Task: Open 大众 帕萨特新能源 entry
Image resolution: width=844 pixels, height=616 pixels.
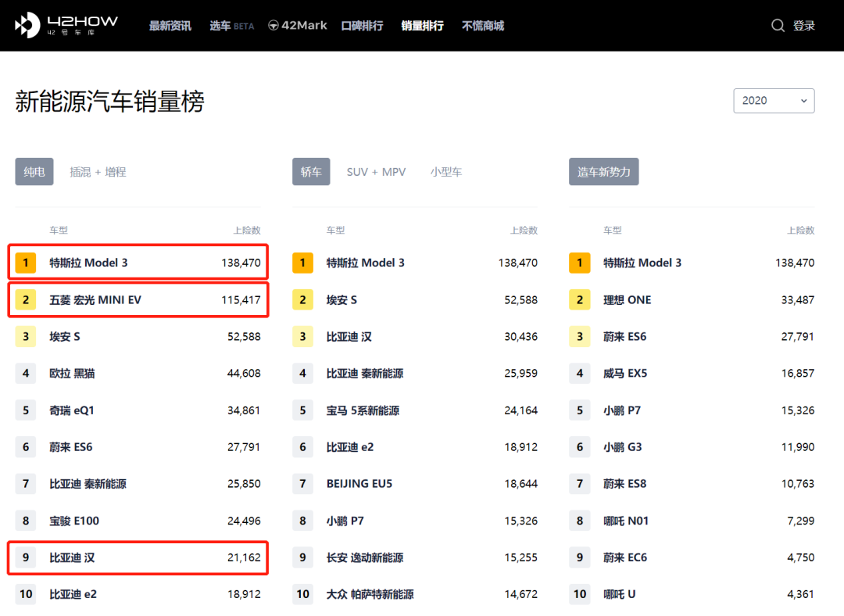Action: (x=370, y=594)
